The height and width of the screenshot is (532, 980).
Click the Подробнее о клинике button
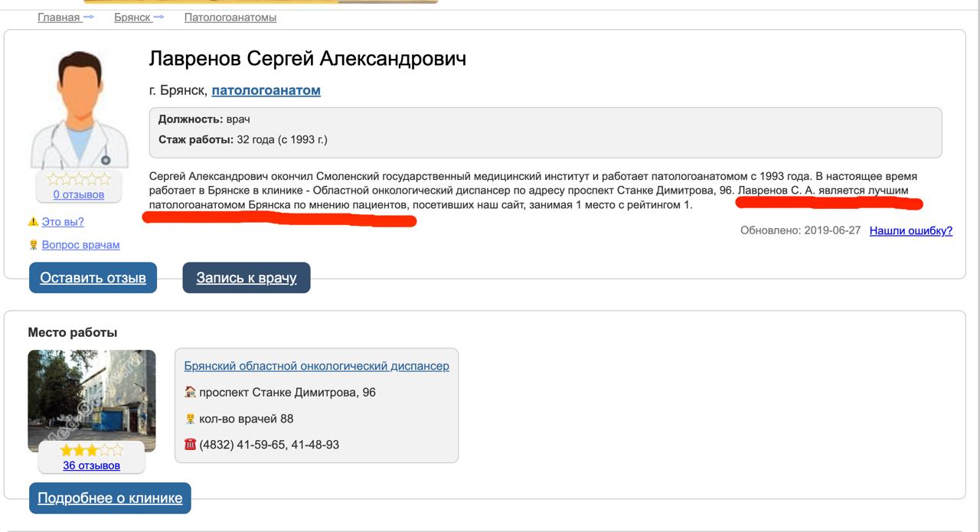coord(110,498)
